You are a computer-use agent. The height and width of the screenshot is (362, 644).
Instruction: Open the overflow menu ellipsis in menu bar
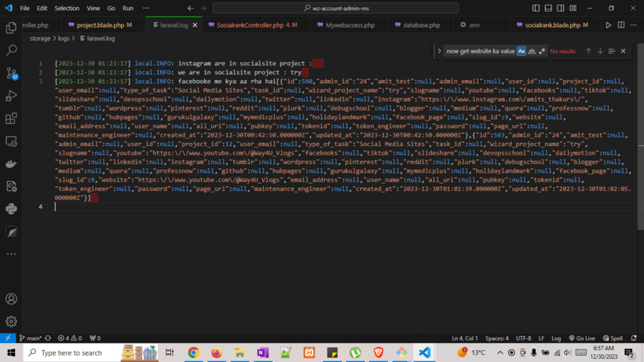click(x=146, y=8)
